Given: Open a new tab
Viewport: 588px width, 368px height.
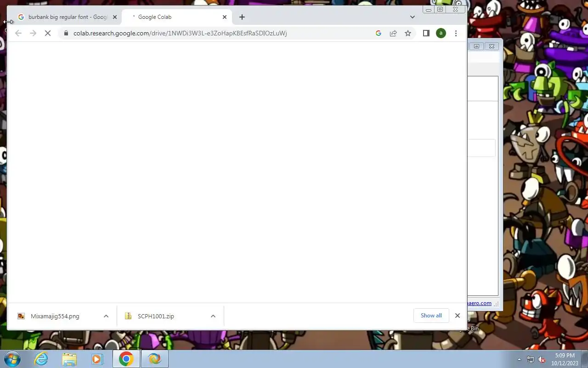Looking at the screenshot, I should pyautogui.click(x=242, y=17).
